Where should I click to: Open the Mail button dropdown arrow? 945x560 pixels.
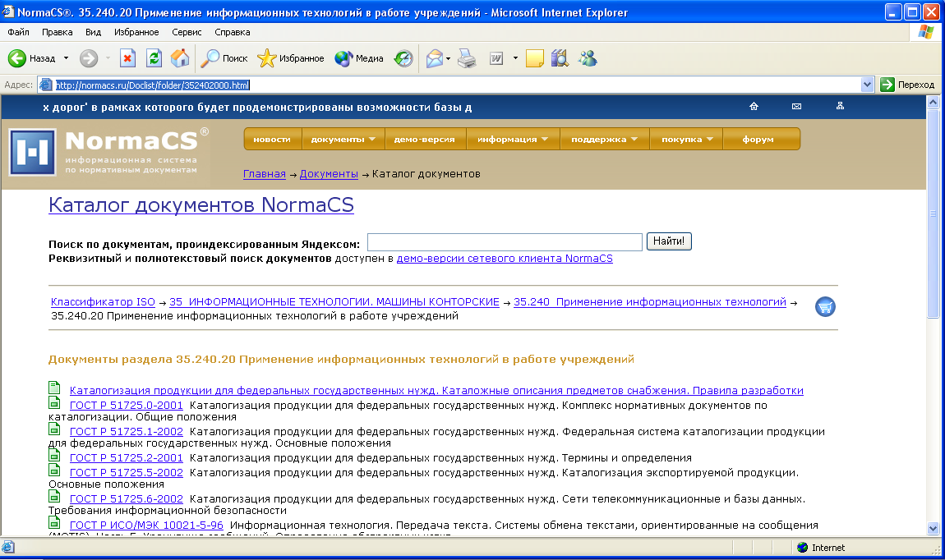coord(448,58)
